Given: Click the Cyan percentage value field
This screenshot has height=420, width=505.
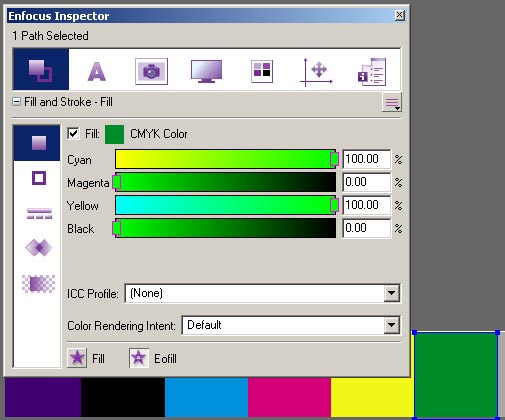Looking at the screenshot, I should tap(366, 159).
